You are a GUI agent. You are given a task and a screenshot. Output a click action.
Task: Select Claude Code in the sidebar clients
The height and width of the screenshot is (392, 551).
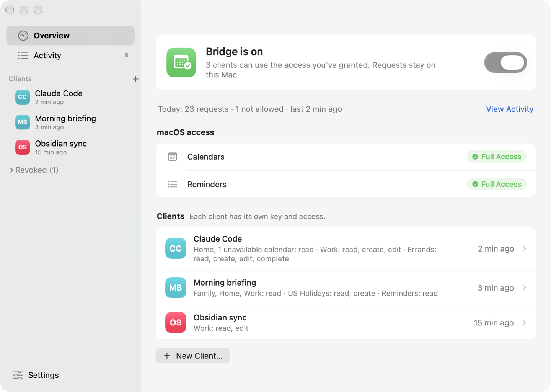click(x=70, y=97)
